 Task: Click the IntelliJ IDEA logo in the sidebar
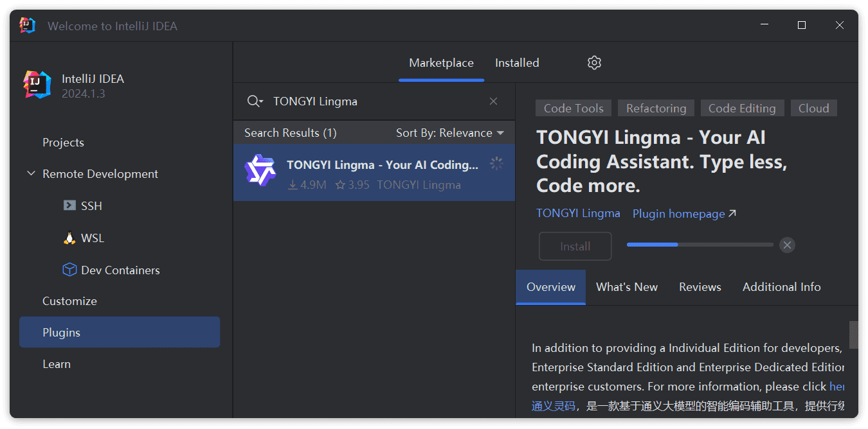[37, 85]
